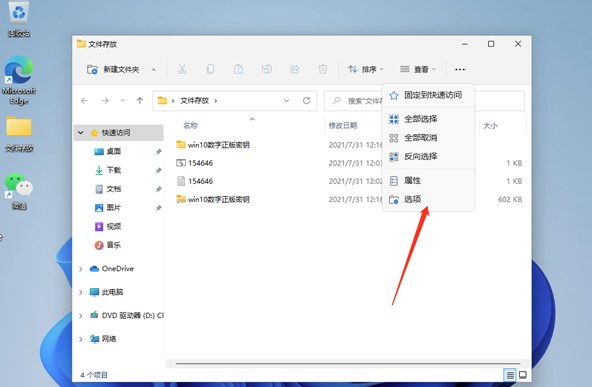Click the Share icon in toolbar
Screen dimensions: 592x387
click(x=294, y=69)
